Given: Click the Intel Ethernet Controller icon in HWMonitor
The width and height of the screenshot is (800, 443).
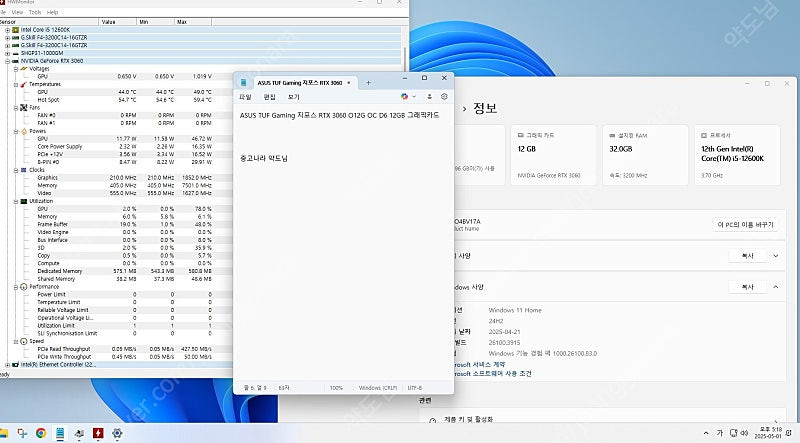Looking at the screenshot, I should (x=15, y=365).
